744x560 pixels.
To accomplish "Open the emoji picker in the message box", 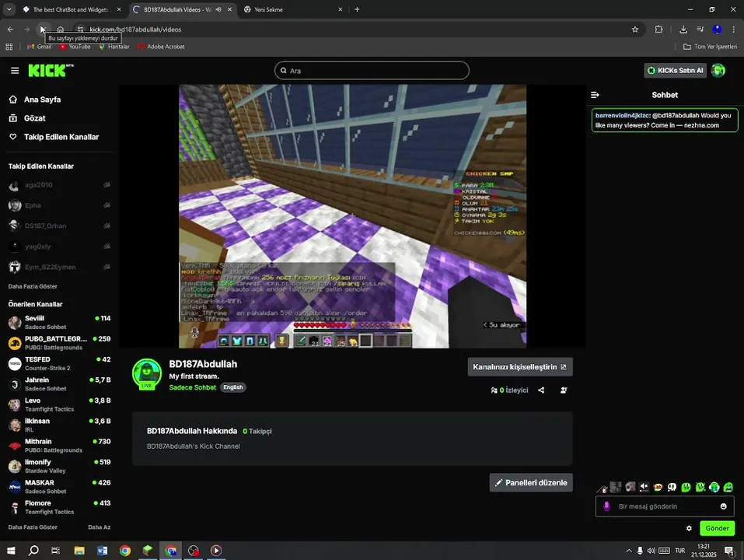I will (x=723, y=506).
